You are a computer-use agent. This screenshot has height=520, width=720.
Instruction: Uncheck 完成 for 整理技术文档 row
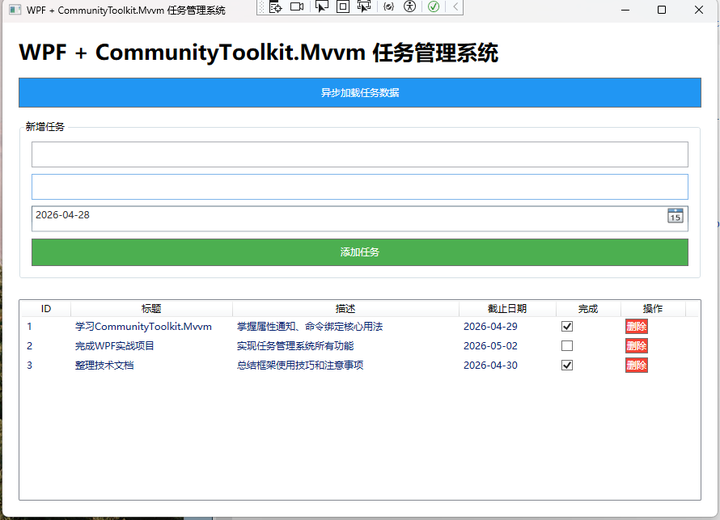[567, 365]
